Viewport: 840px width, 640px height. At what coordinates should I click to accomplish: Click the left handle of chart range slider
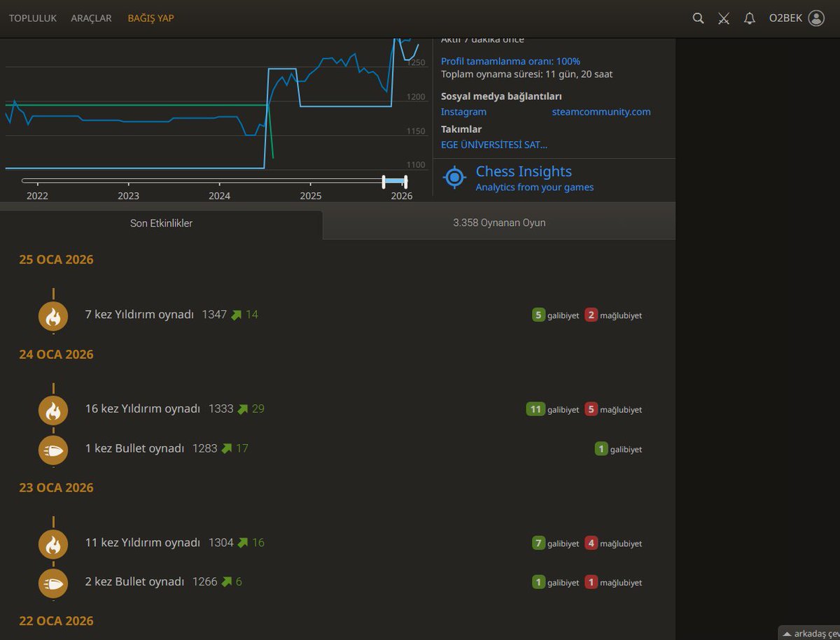(x=384, y=182)
